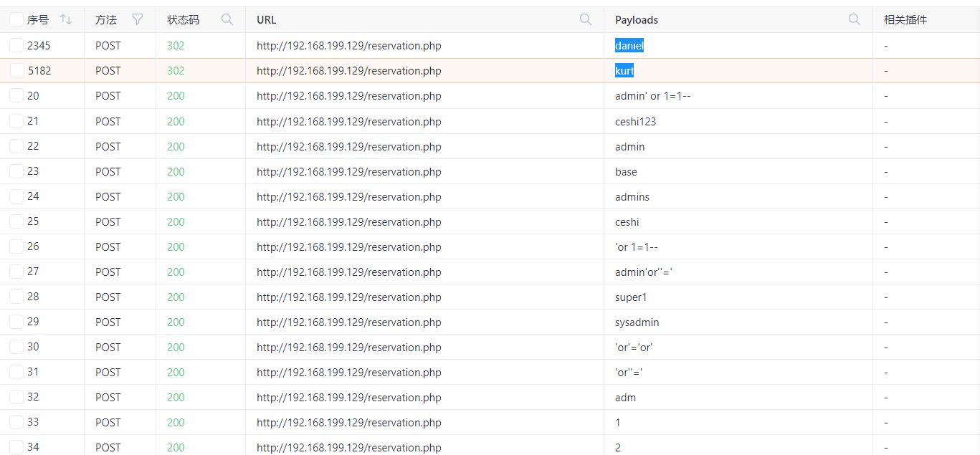The height and width of the screenshot is (455, 980).
Task: Tick the checkbox for row 30
Action: point(16,346)
